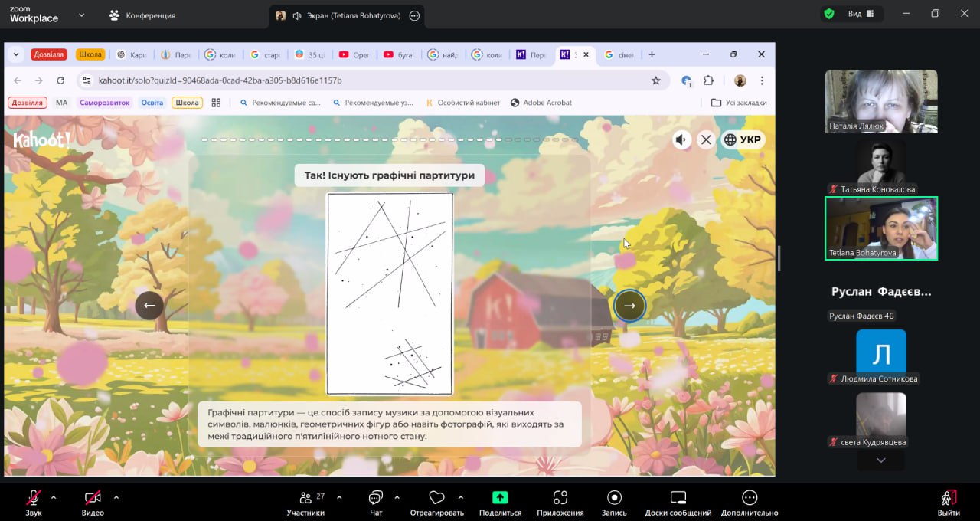Viewport: 980px width, 521px height.
Task: Expand the video options arrow next to Видео
Action: coord(116,497)
